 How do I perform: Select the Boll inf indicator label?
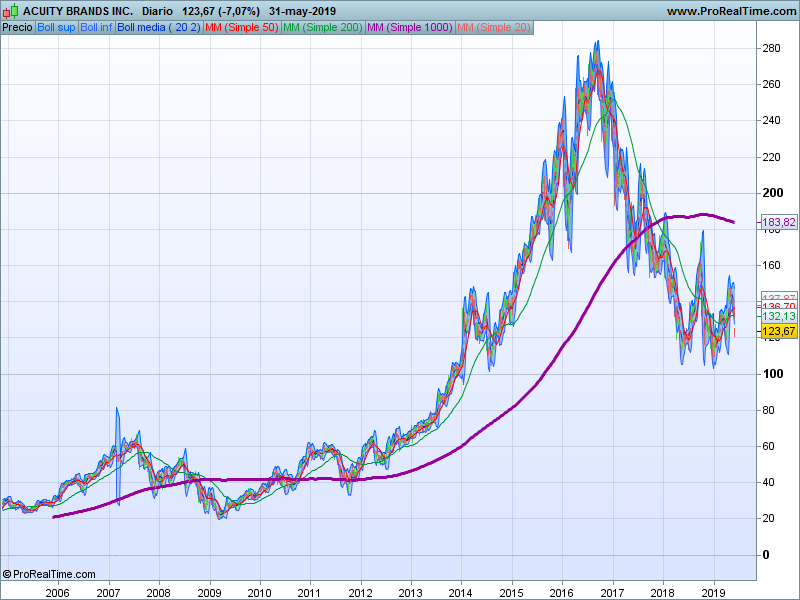tap(97, 28)
